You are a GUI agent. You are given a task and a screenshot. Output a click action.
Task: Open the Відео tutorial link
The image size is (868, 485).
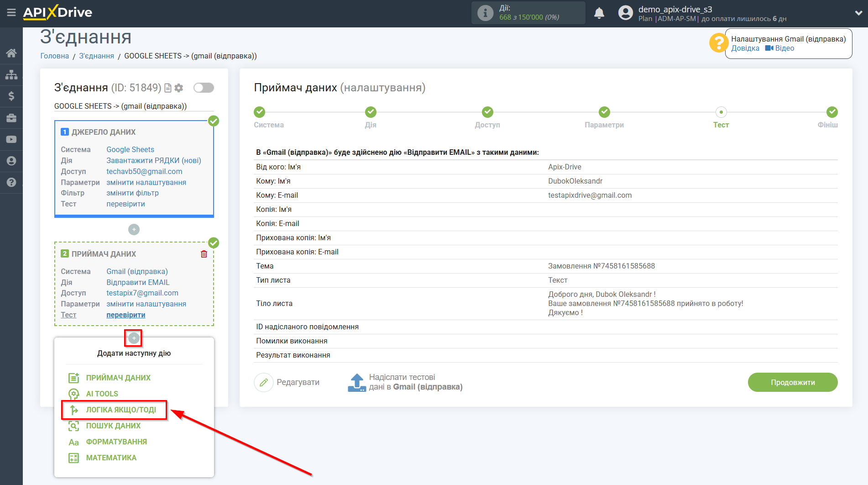(x=780, y=48)
